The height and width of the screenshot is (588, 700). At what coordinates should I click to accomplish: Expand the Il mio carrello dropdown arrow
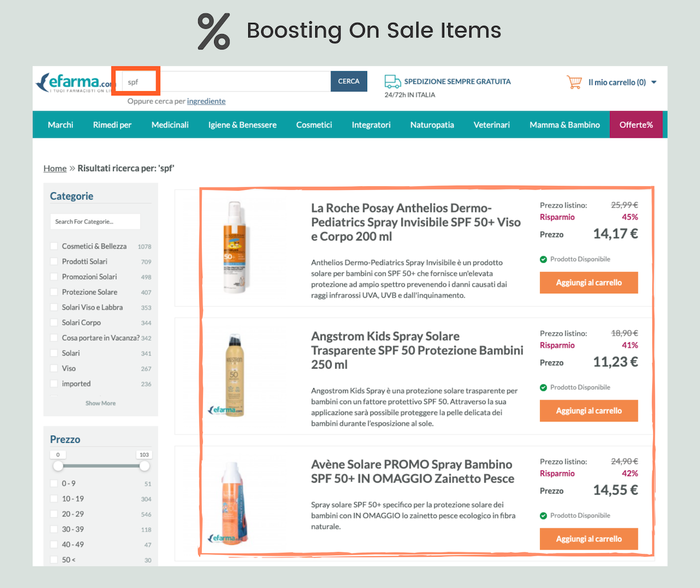tap(654, 82)
